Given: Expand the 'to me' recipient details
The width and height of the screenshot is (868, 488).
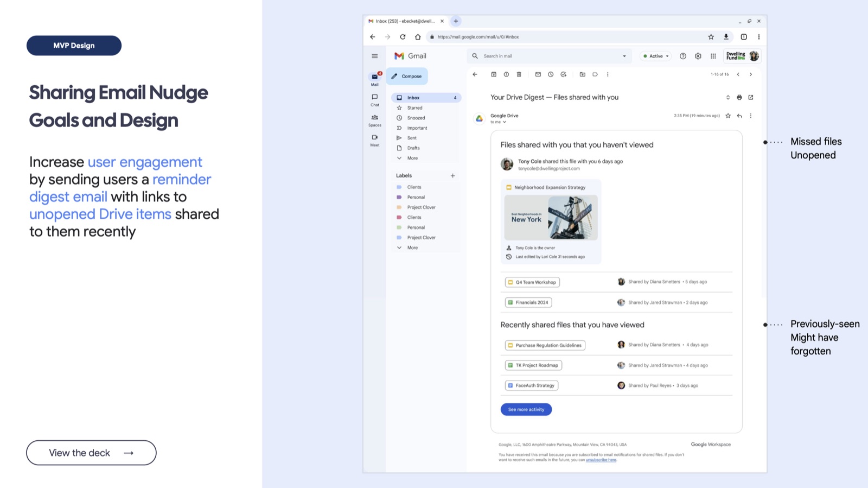Looking at the screenshot, I should 505,122.
